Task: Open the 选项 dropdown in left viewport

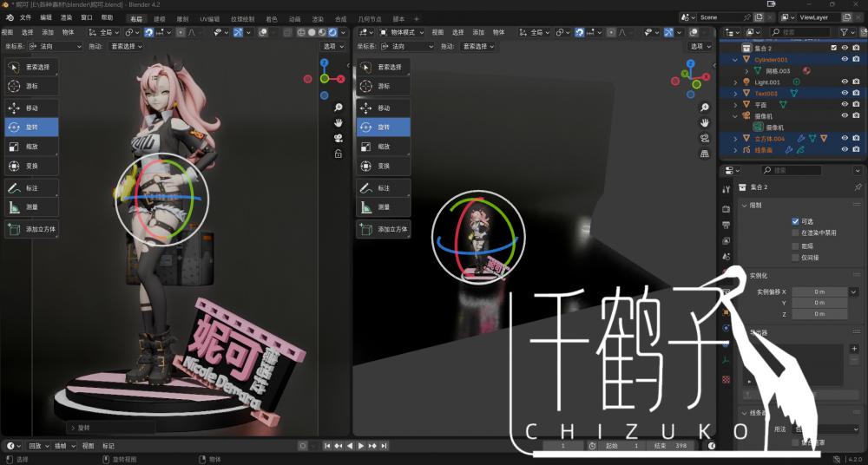Action: [x=333, y=47]
